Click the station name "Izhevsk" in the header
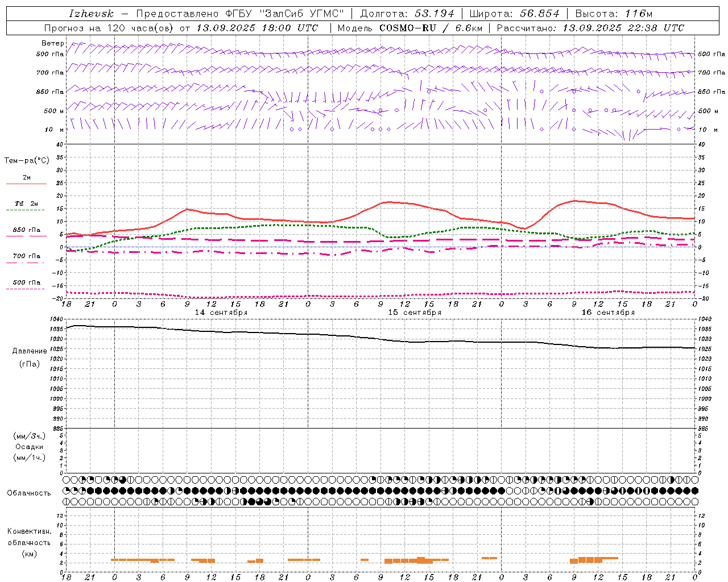 pos(92,14)
